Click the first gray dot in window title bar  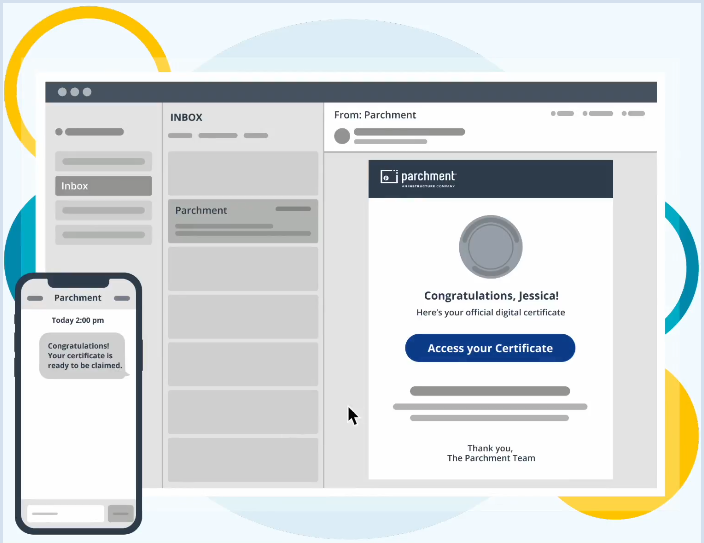pyautogui.click(x=62, y=92)
